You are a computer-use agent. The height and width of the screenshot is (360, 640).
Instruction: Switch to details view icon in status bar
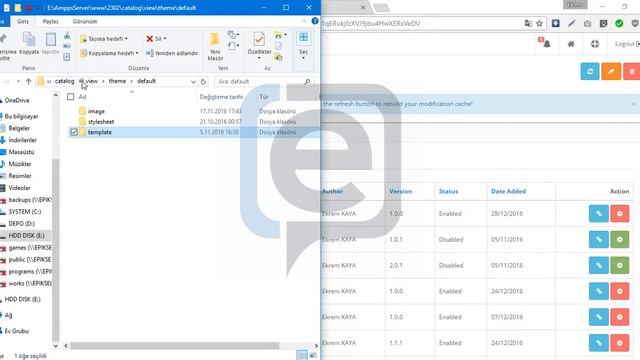click(x=302, y=355)
